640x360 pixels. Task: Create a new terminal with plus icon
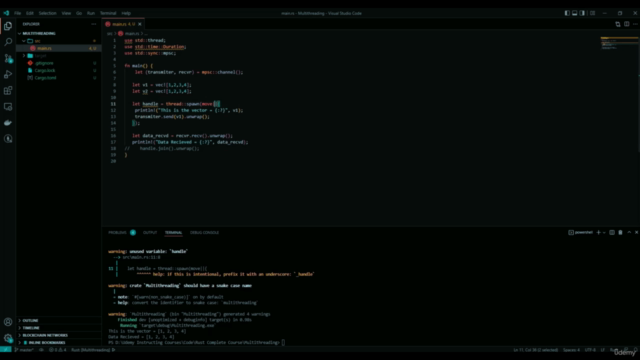tap(598, 233)
